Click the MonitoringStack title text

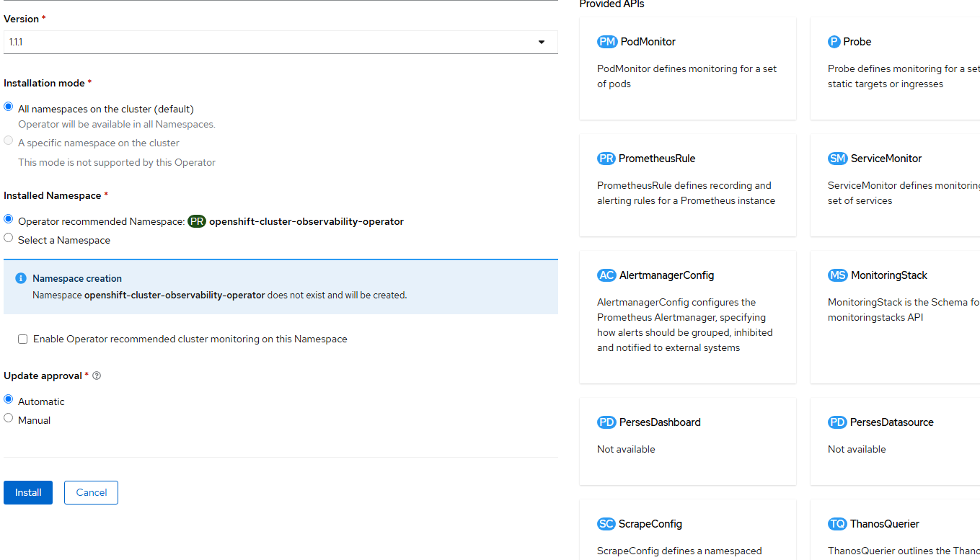889,275
